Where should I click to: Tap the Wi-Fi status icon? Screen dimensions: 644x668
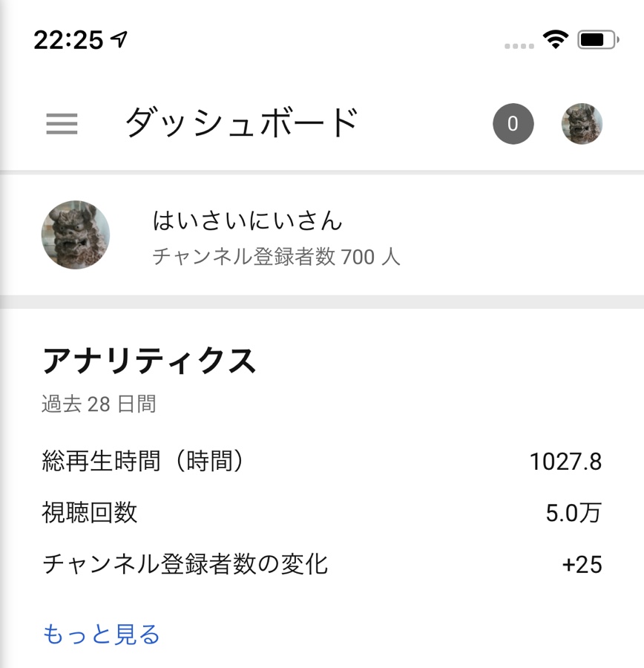point(556,39)
